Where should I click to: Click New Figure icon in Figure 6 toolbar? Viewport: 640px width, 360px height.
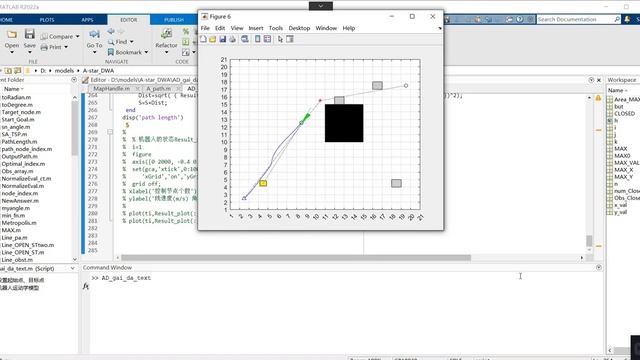click(203, 39)
